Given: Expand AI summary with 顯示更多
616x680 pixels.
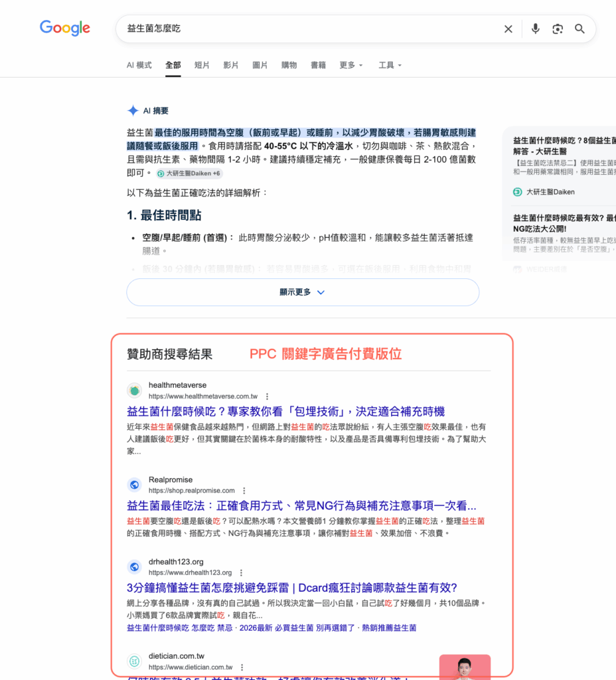Looking at the screenshot, I should (303, 292).
